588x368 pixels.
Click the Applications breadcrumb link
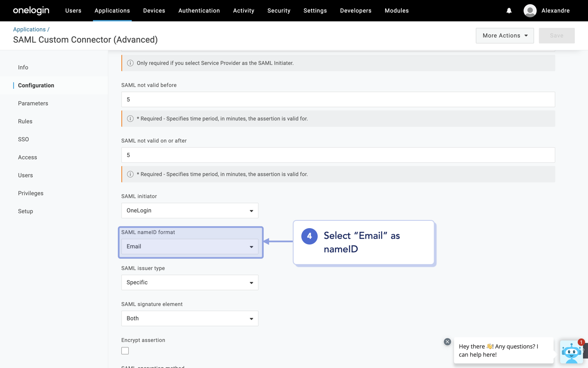pyautogui.click(x=29, y=29)
